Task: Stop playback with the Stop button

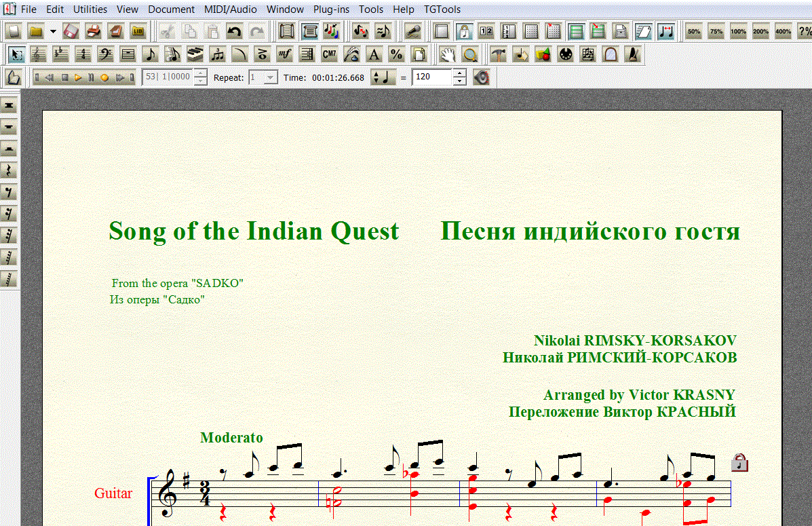Action: [x=64, y=78]
